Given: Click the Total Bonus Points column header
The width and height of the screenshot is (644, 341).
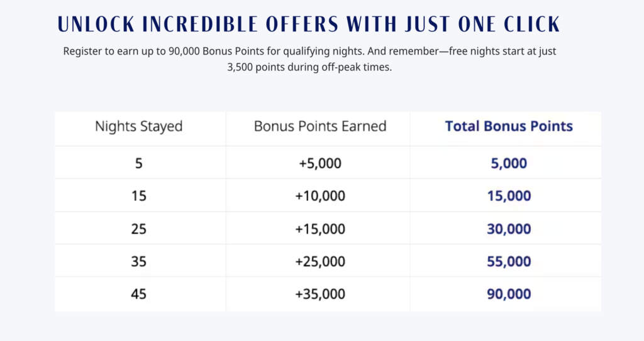Looking at the screenshot, I should 509,126.
